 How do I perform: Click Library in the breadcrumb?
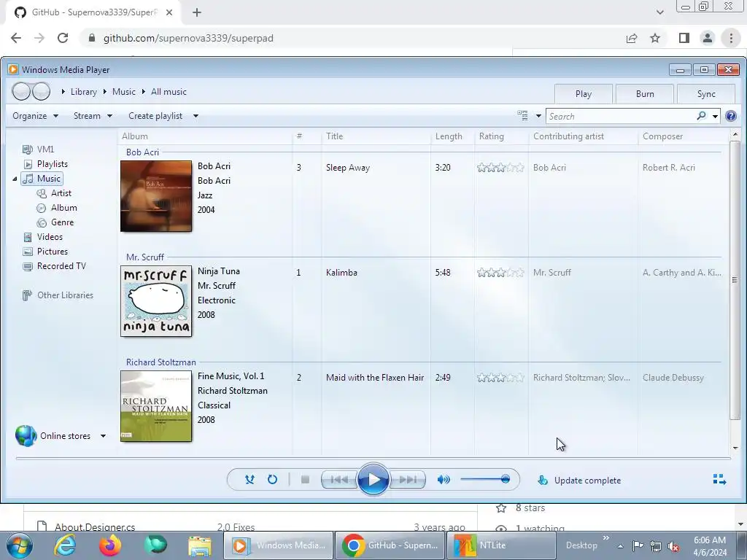83,91
